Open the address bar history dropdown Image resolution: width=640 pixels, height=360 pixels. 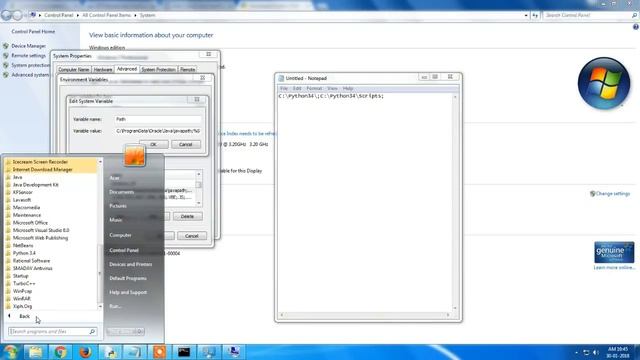(x=526, y=16)
